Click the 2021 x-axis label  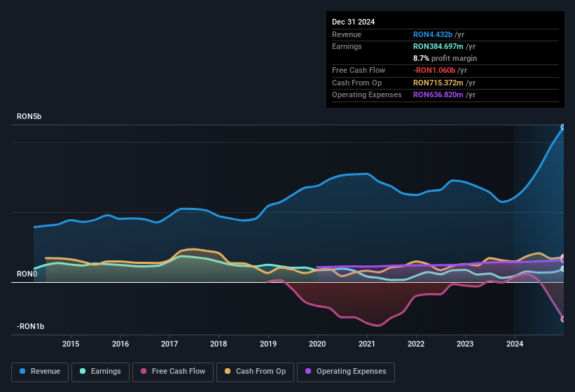tap(367, 344)
